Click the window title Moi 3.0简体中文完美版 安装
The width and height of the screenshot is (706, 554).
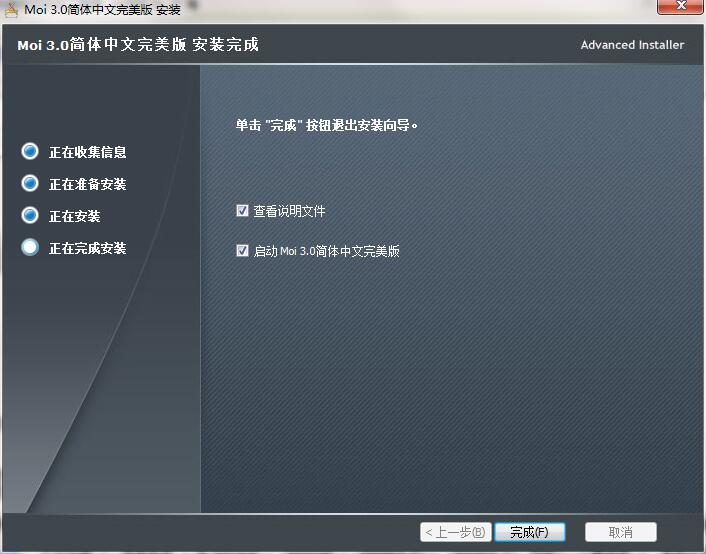[x=102, y=9]
